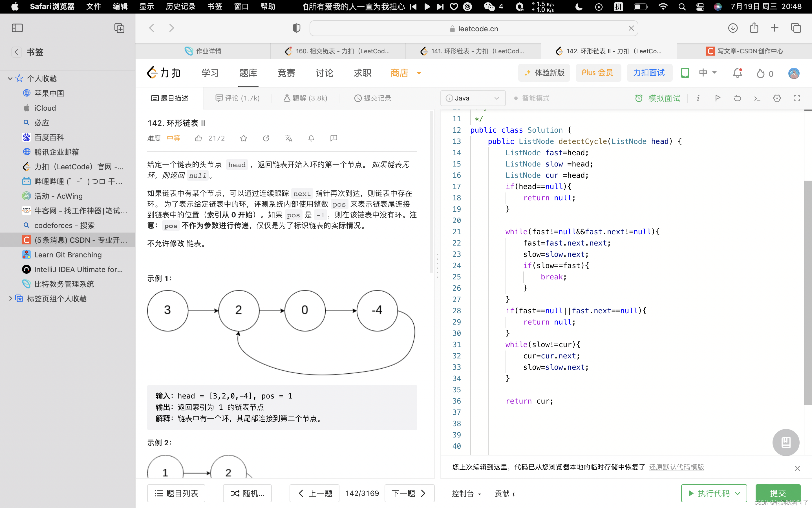Viewport: 812px width, 508px height.
Task: Open macOS Control Center icon
Action: point(700,7)
